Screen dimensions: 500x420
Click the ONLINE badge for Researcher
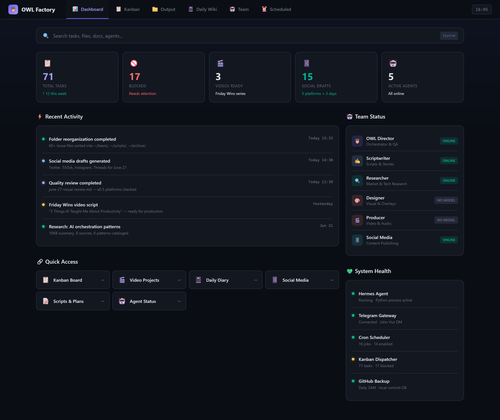[449, 181]
